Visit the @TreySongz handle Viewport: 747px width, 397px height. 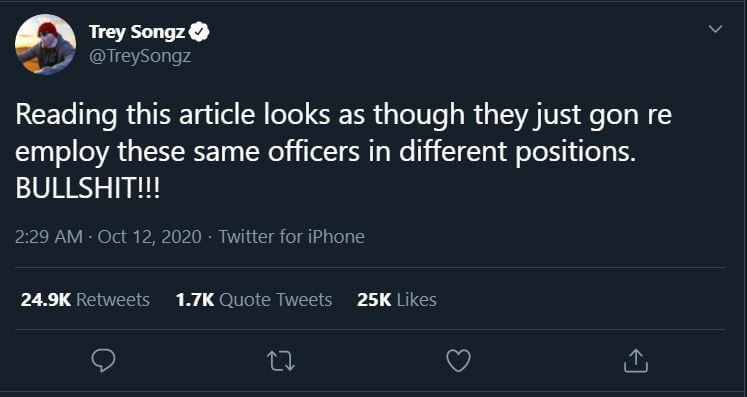point(140,56)
